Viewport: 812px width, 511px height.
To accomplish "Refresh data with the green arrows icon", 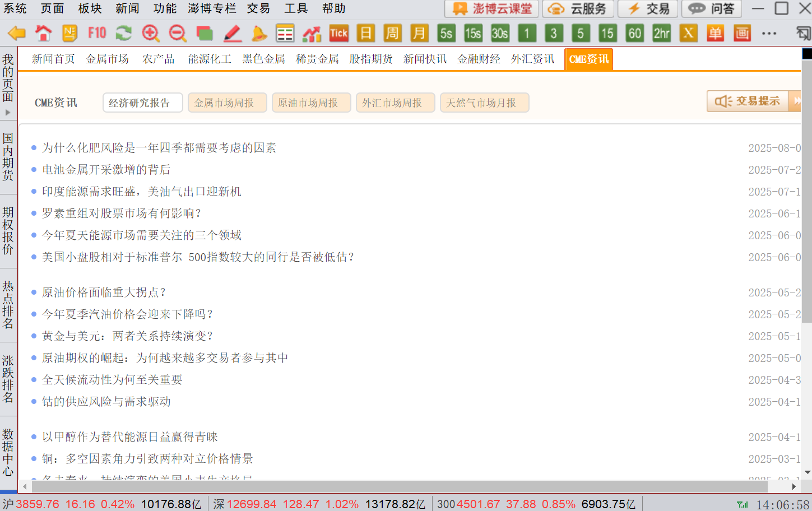I will click(123, 34).
